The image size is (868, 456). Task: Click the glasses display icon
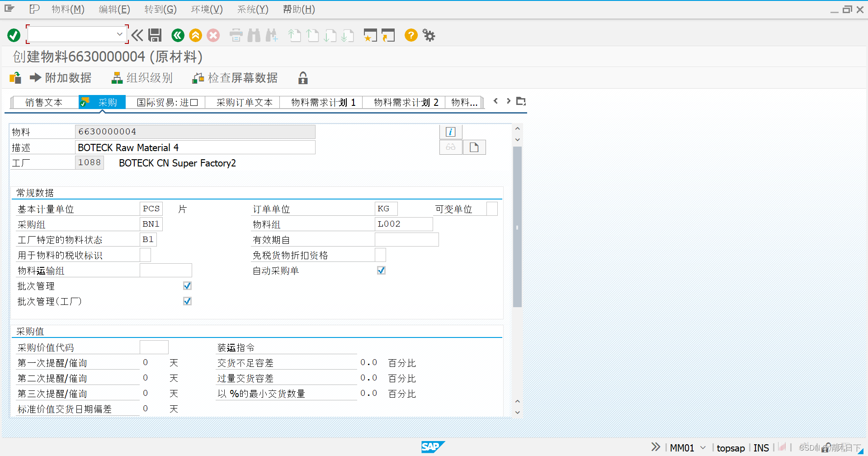pyautogui.click(x=451, y=147)
